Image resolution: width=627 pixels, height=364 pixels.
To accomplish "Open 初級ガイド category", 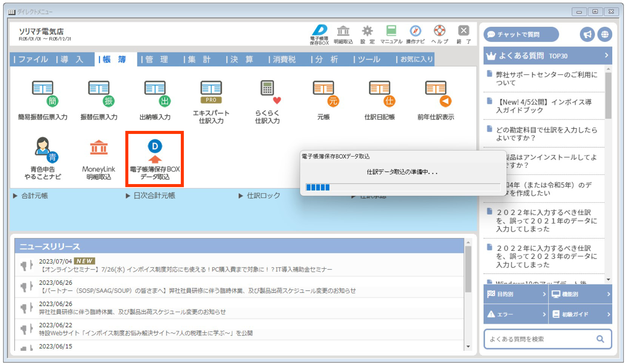I will (580, 314).
